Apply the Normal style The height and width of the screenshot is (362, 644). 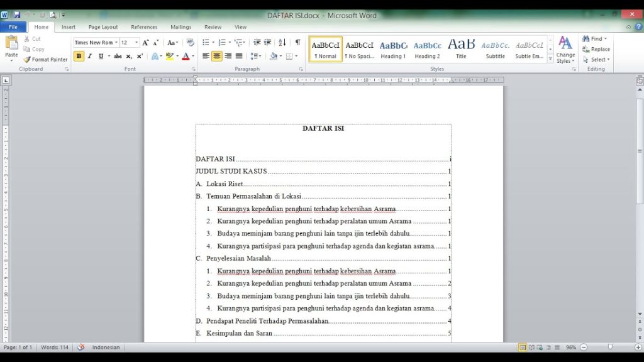point(325,49)
